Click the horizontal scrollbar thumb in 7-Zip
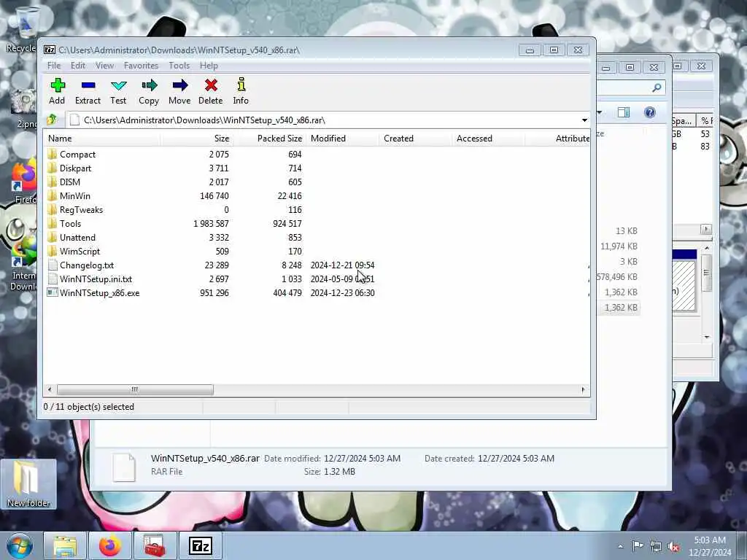 (135, 389)
